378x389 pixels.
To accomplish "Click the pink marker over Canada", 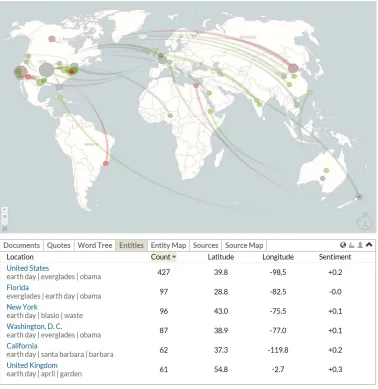I will pos(52,39).
